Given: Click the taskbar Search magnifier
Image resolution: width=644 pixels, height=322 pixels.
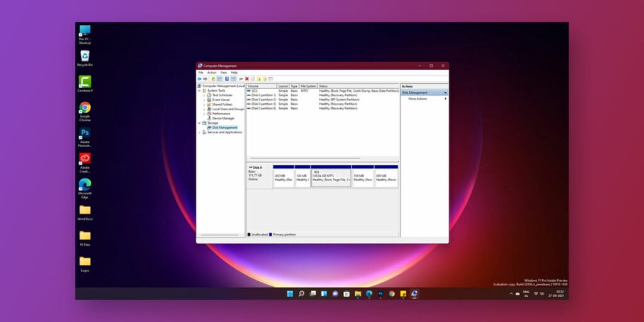Looking at the screenshot, I should [x=301, y=294].
